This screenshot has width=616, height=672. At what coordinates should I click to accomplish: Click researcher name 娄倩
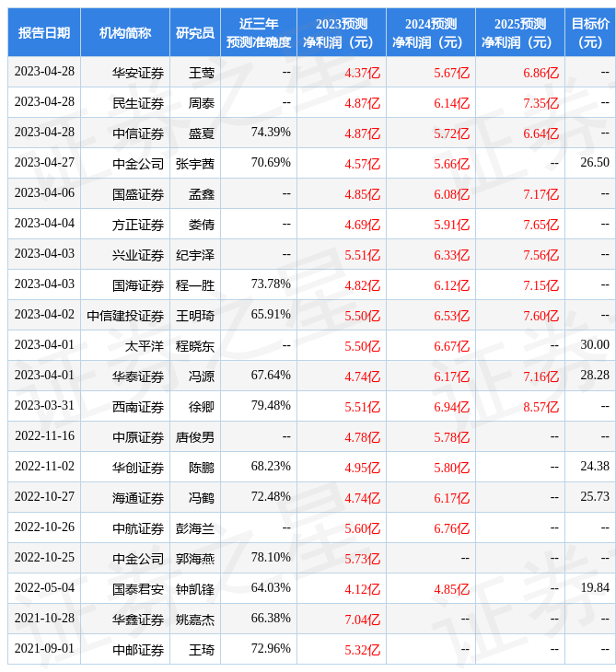202,225
